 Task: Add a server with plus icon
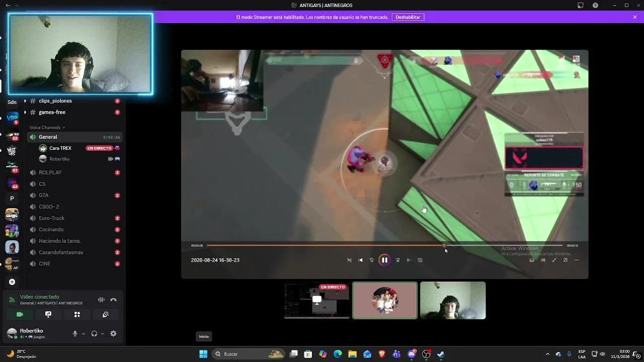pos(12,282)
